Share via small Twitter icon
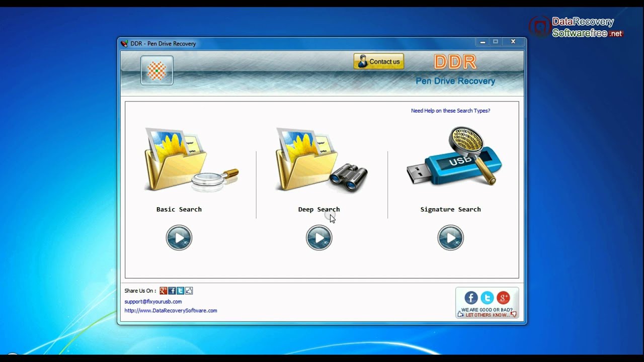The width and height of the screenshot is (644, 362). (181, 291)
